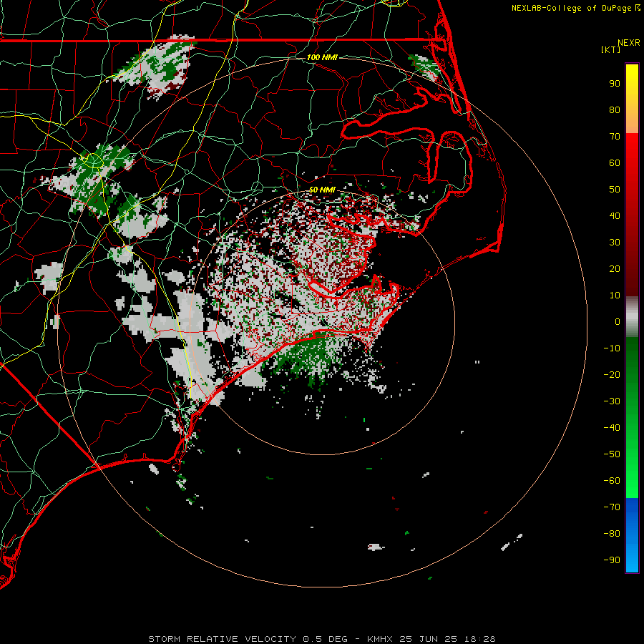Click the -50 value on the velocity scale
The height and width of the screenshot is (644, 644).
coord(612,454)
